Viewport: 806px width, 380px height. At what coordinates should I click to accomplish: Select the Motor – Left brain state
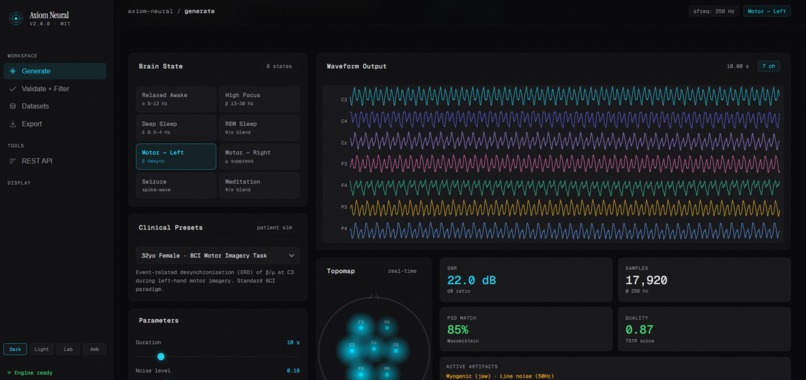tap(176, 156)
